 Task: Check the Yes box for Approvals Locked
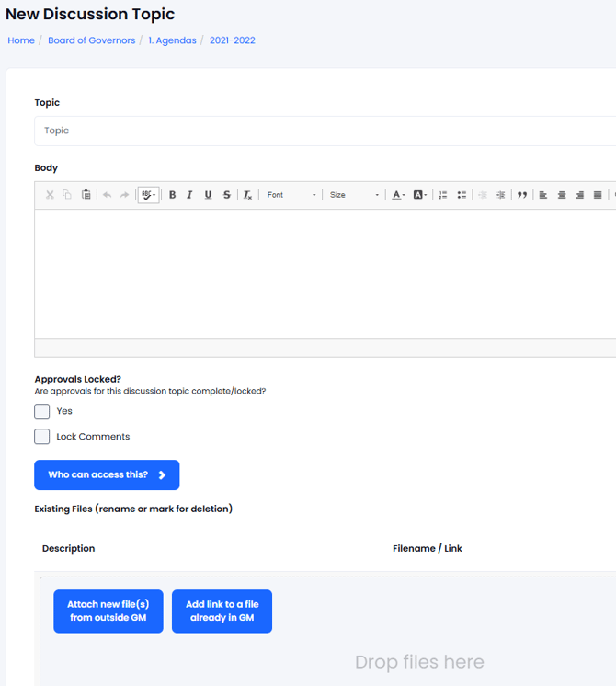click(42, 411)
